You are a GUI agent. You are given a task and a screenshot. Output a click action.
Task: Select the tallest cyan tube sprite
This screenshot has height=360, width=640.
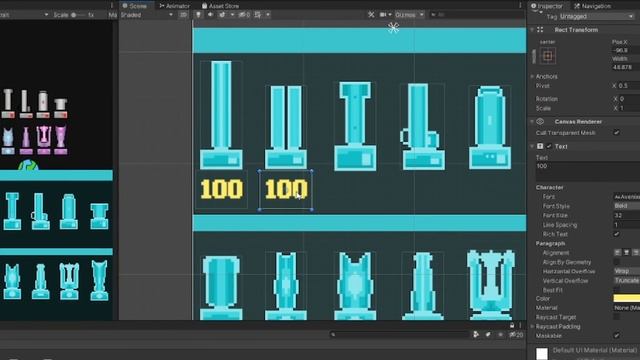click(221, 115)
